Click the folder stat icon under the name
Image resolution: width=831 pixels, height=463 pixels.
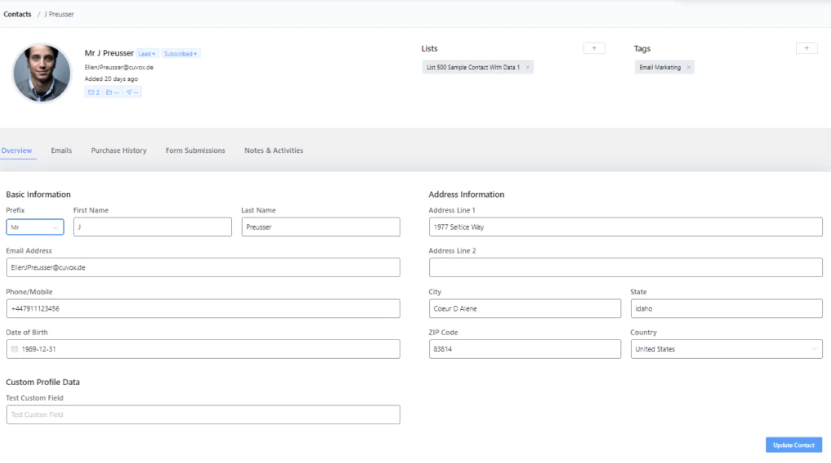(112, 92)
